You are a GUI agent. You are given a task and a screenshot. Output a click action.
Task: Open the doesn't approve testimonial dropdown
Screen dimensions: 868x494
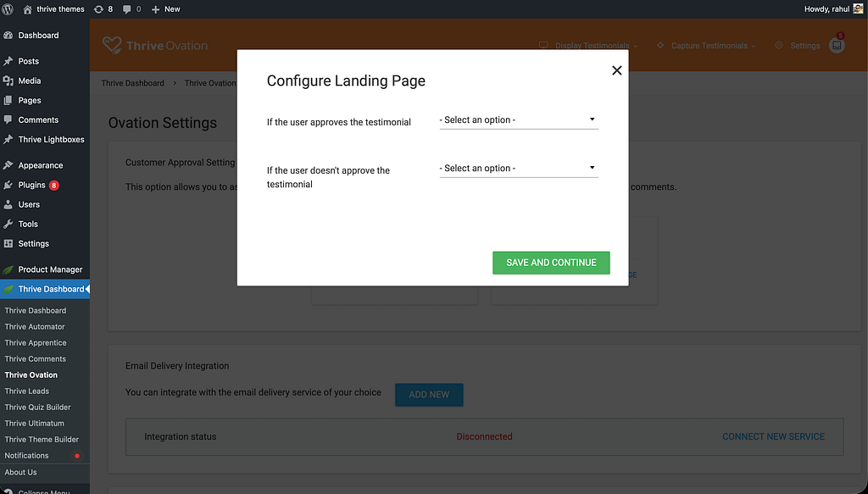point(518,169)
